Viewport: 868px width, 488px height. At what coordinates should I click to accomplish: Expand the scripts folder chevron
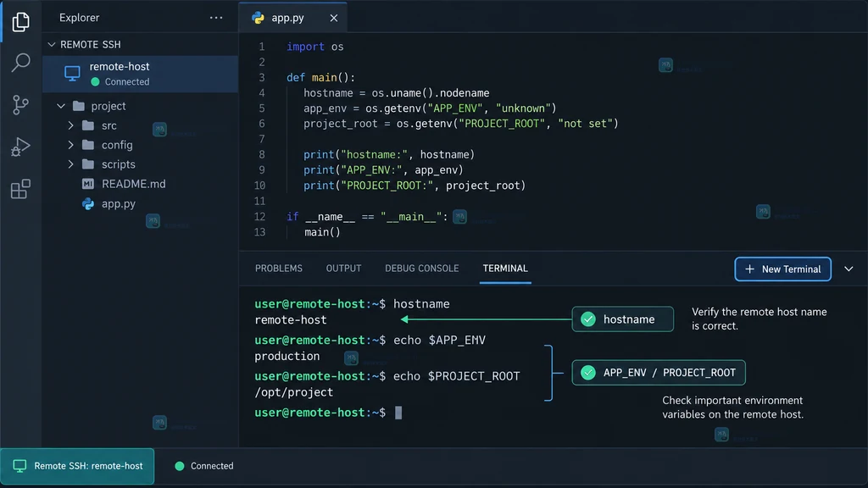click(x=70, y=164)
